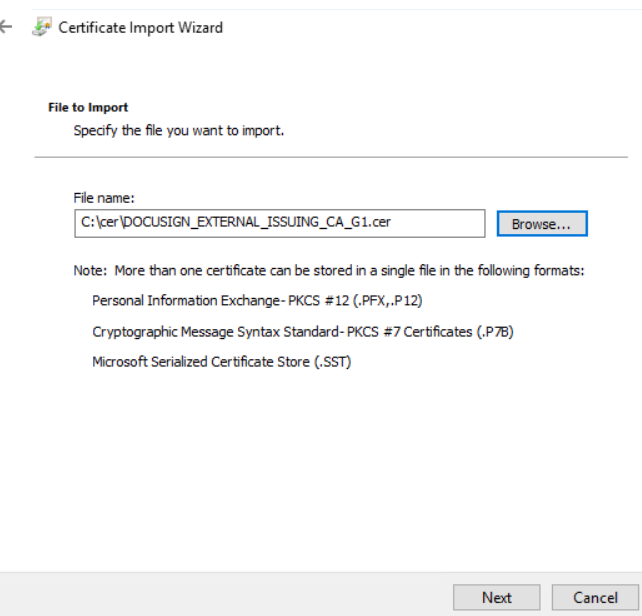642x616 pixels.
Task: Click the back arrow in the wizard header
Action: [x=10, y=28]
